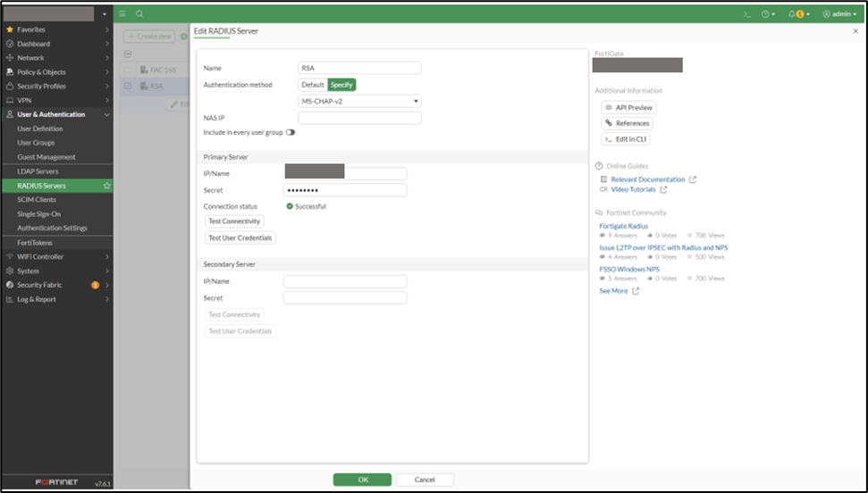
Task: Click the help question mark icon
Action: (766, 14)
